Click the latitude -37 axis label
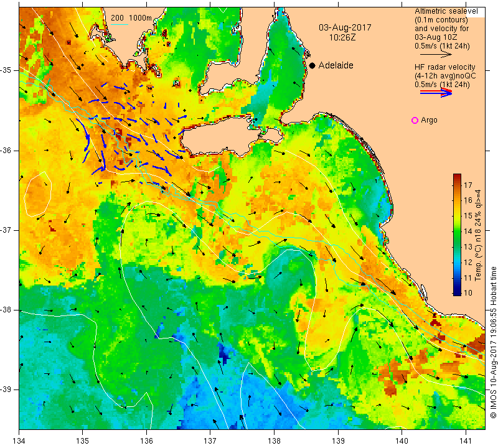Screen dimensions: 498x448 click(6, 230)
